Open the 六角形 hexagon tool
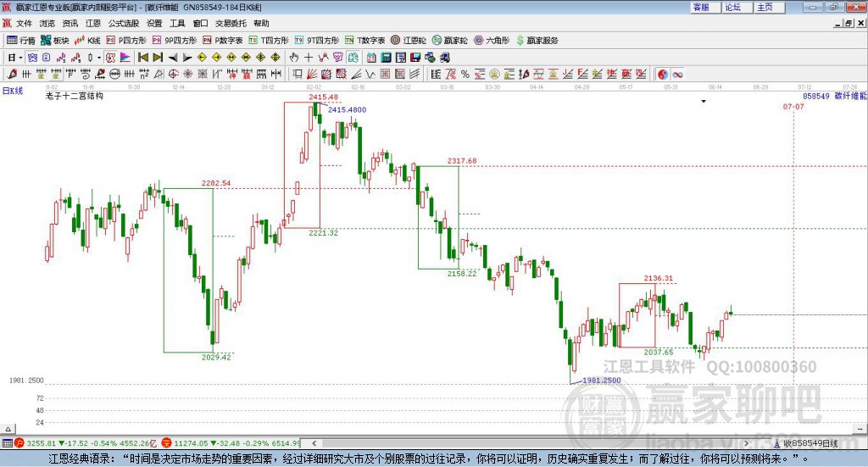Image resolution: width=868 pixels, height=467 pixels. pos(492,41)
